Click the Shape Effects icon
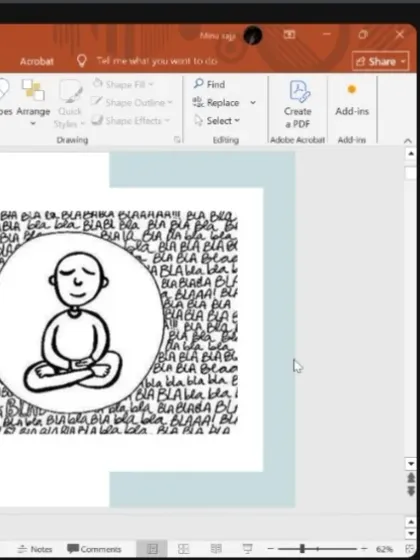 (97, 120)
